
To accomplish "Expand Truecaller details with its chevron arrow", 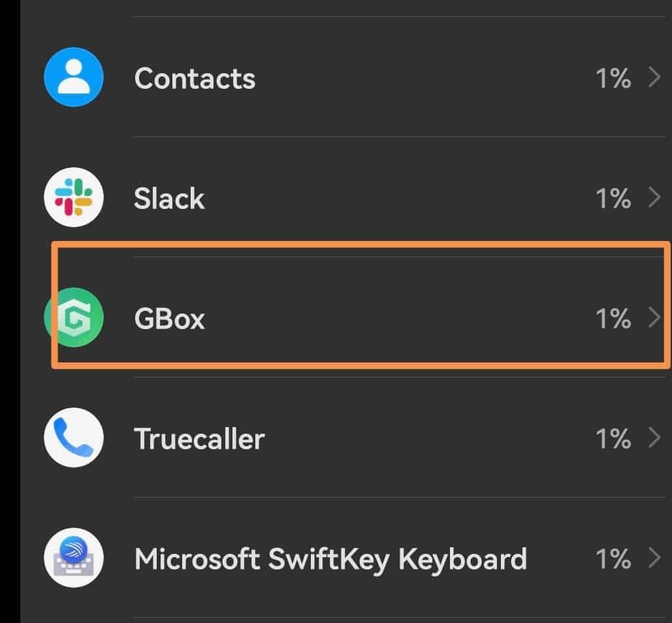I will click(654, 438).
